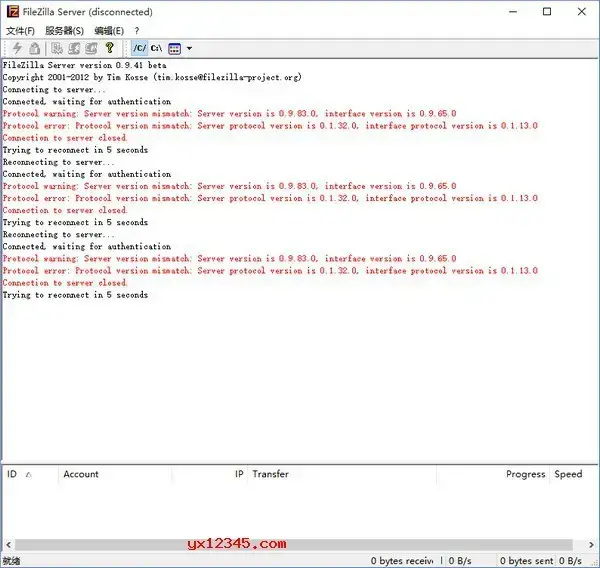
Task: Sort by the Progress column header
Action: (493, 474)
